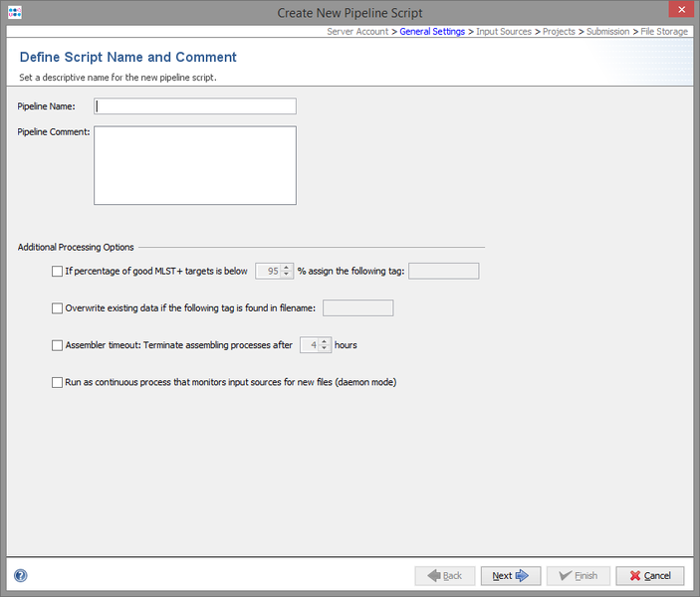This screenshot has height=597, width=700.
Task: Select the File Storage breadcrumb step
Action: click(664, 32)
